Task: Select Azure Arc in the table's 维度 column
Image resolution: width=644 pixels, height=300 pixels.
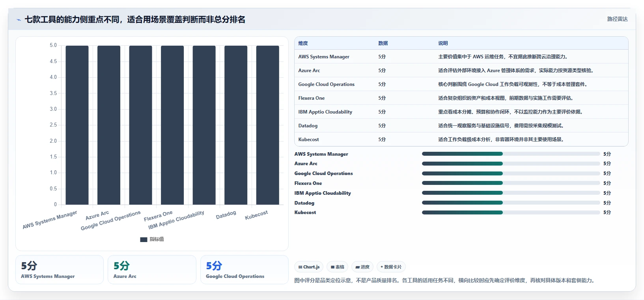Action: click(x=309, y=71)
